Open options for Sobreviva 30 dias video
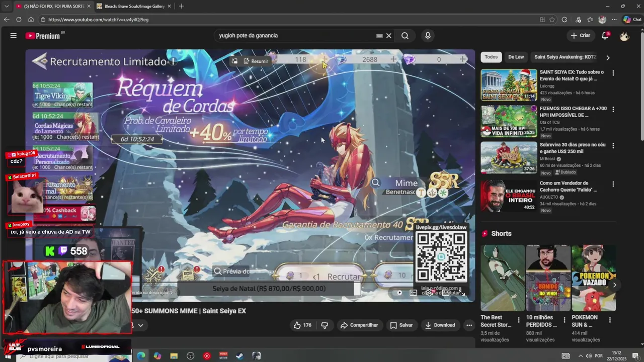Image resolution: width=644 pixels, height=362 pixels. pyautogui.click(x=613, y=145)
